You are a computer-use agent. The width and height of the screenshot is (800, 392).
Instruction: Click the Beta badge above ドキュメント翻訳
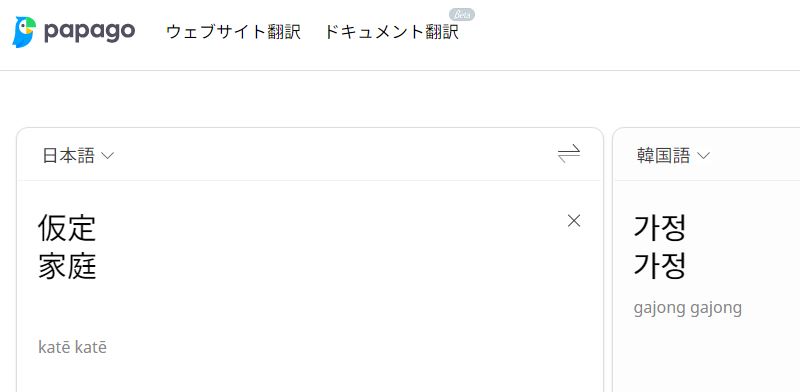tap(462, 15)
